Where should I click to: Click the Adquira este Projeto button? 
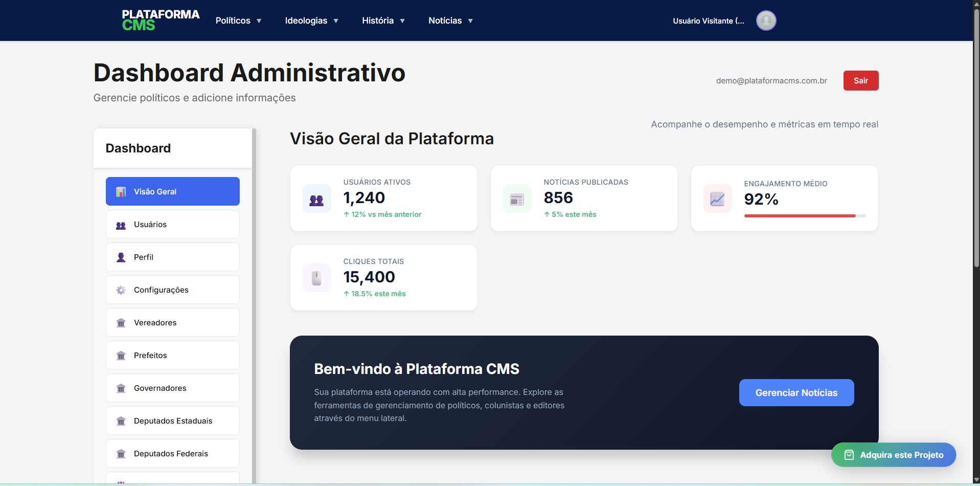894,455
